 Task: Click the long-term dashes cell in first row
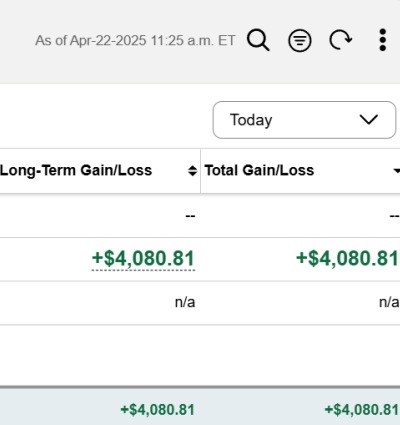(190, 216)
